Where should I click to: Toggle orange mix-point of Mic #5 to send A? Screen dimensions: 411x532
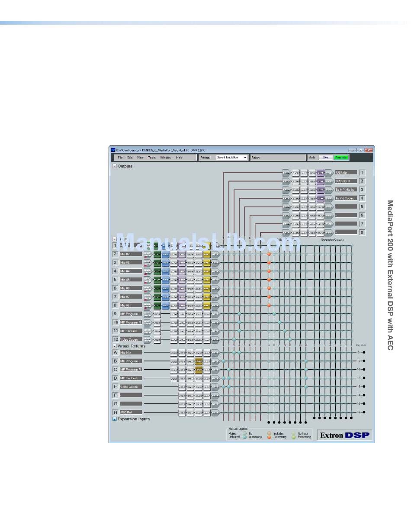coord(269,280)
